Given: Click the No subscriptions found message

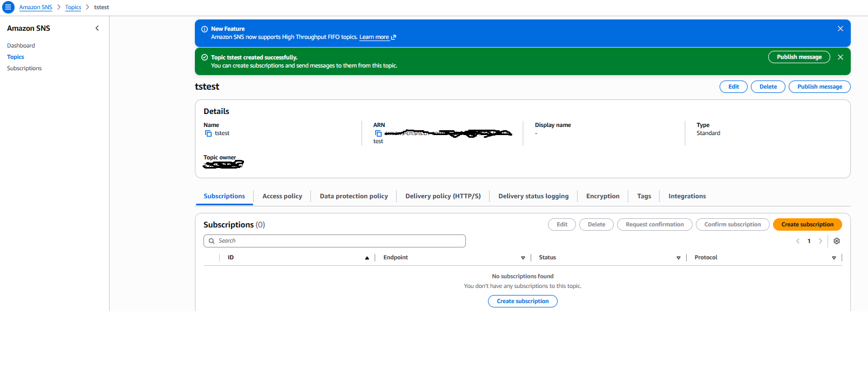Looking at the screenshot, I should point(523,277).
